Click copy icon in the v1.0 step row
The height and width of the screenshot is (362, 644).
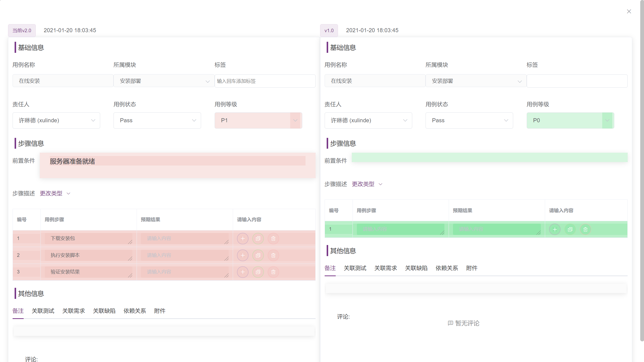[x=570, y=229]
